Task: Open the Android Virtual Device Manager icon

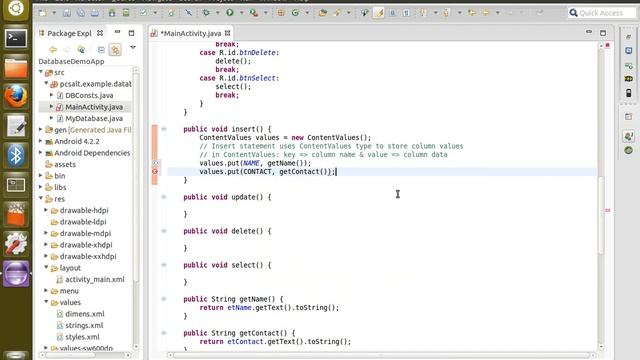Action: (126, 13)
